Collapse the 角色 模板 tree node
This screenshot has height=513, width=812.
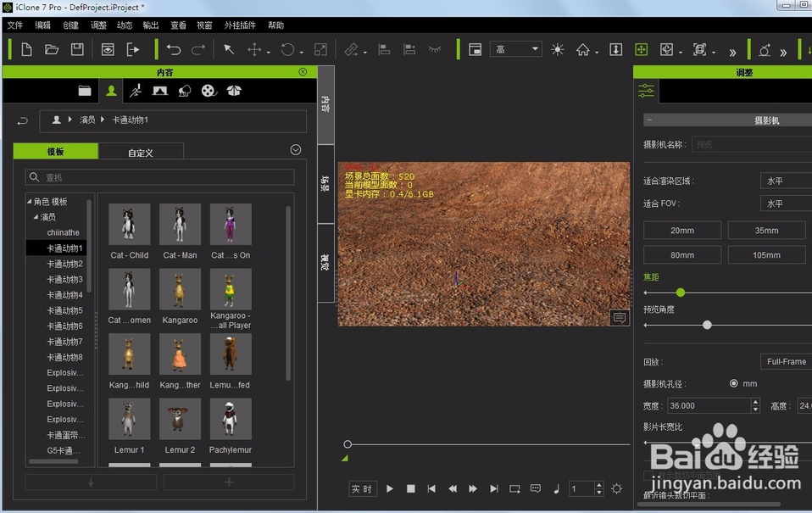point(30,202)
